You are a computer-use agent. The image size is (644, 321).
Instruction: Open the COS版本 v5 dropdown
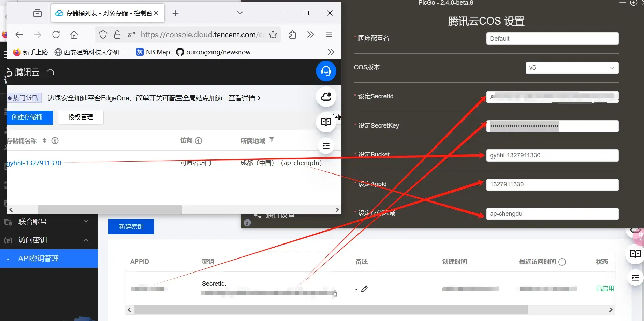point(572,68)
